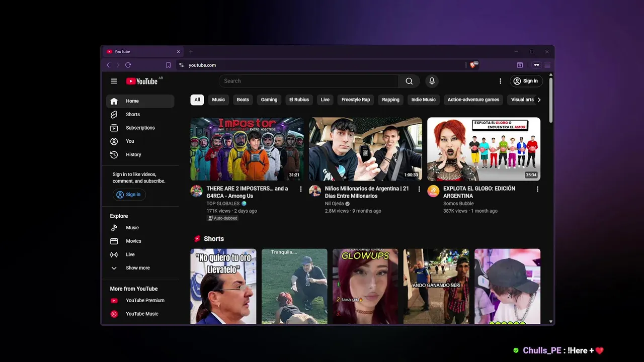Select the Freestyle Rap chip
644x362 pixels.
click(x=356, y=100)
